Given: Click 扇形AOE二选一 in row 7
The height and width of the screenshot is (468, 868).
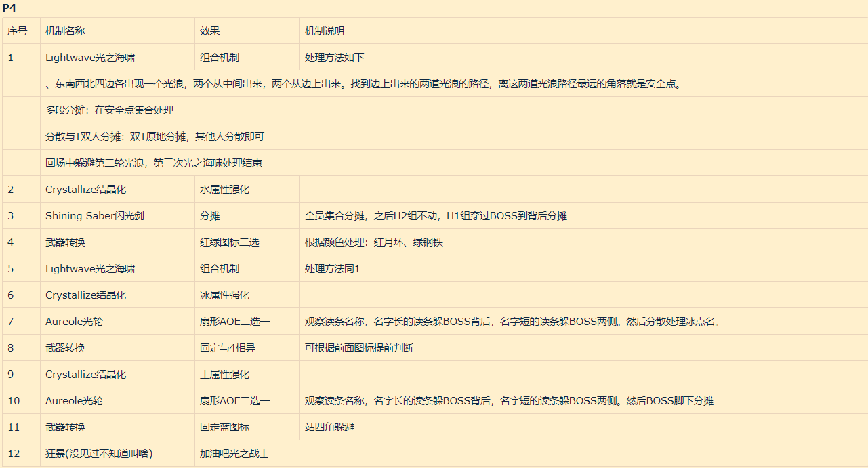Looking at the screenshot, I should click(x=234, y=322).
